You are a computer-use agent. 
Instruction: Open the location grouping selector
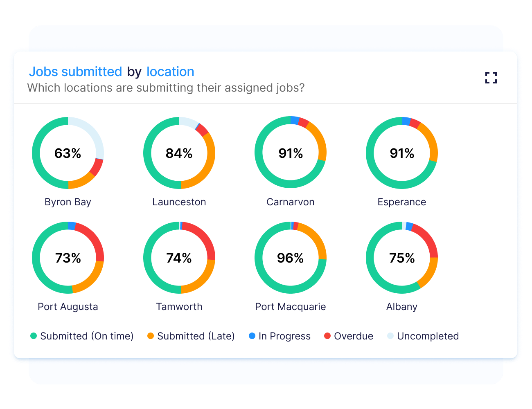coord(170,72)
